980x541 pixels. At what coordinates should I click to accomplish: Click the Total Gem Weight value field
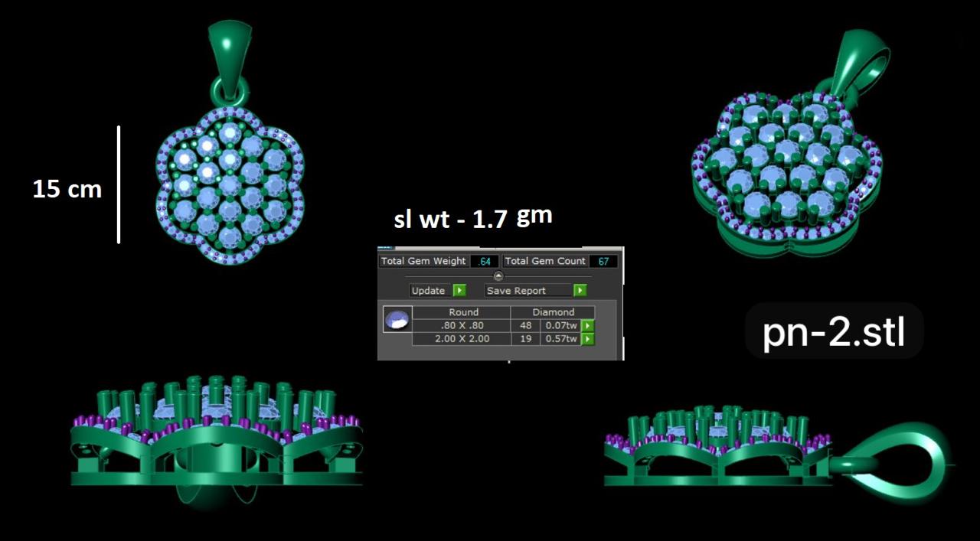coord(484,262)
